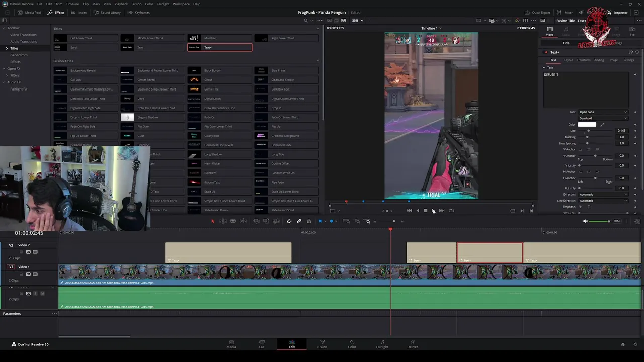Image resolution: width=644 pixels, height=362 pixels.
Task: Click the Quick Export button
Action: click(538, 13)
